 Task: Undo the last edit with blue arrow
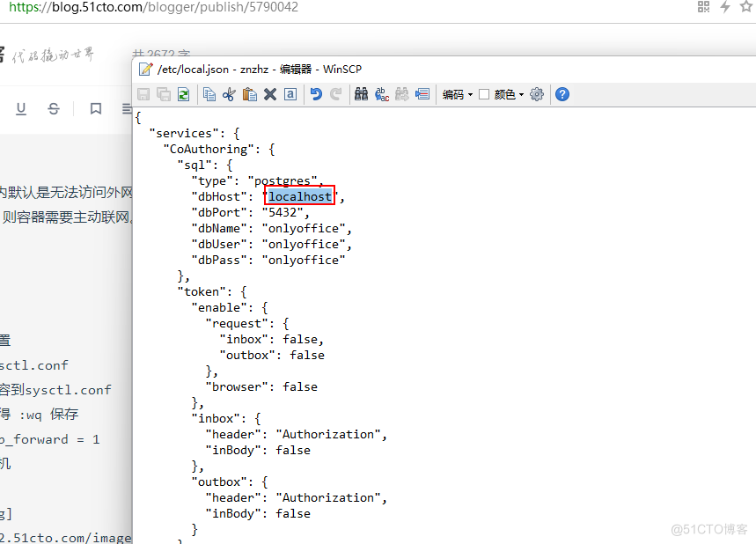(316, 94)
